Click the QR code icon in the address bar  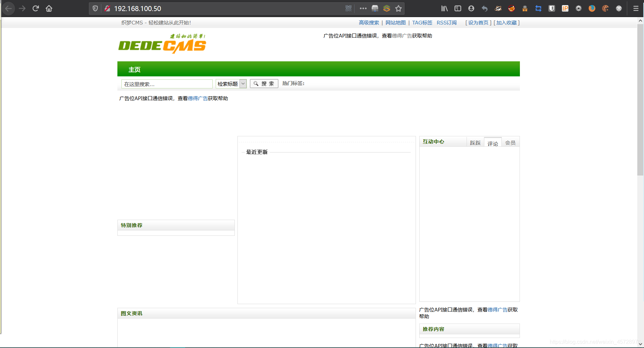click(x=348, y=8)
